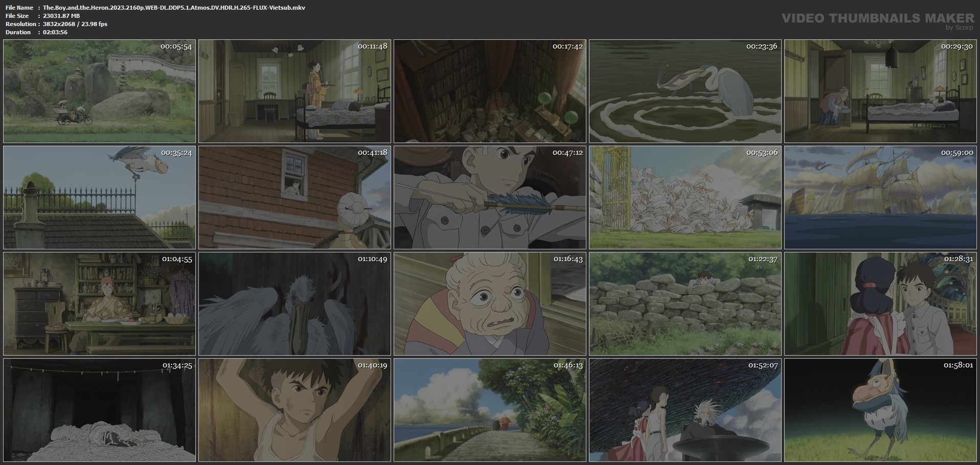Select the kitchen table frame 01:04:55
980x465 pixels.
tap(99, 304)
